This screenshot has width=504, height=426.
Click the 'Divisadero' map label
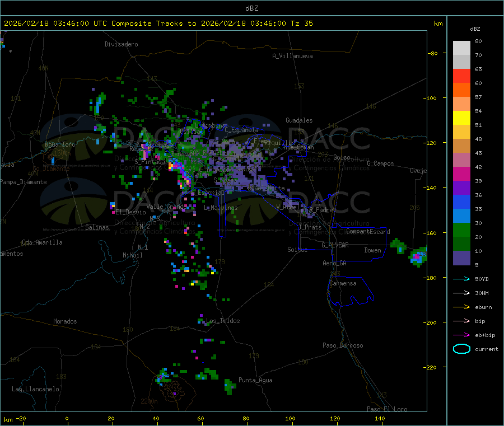coord(121,44)
